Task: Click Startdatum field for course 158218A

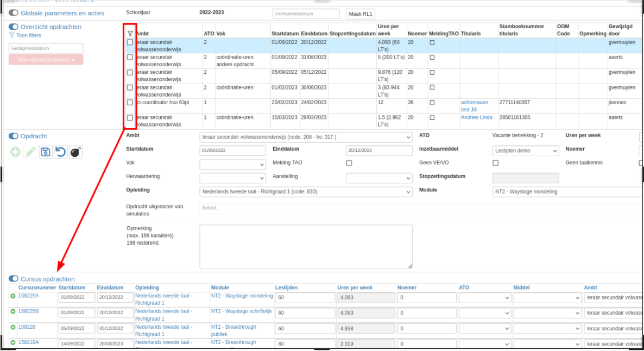Action: (x=77, y=344)
